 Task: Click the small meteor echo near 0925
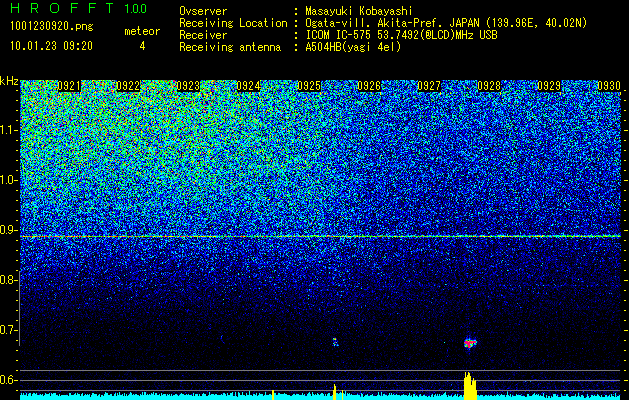335,342
